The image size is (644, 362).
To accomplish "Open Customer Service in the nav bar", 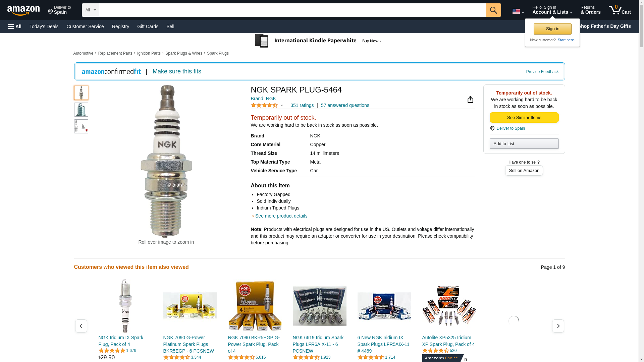I will coord(85,26).
